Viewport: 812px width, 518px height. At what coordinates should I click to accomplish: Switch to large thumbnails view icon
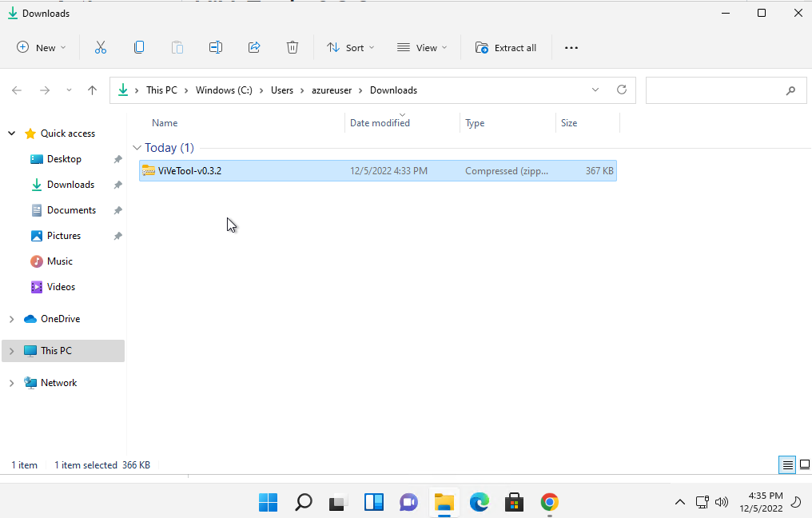805,464
